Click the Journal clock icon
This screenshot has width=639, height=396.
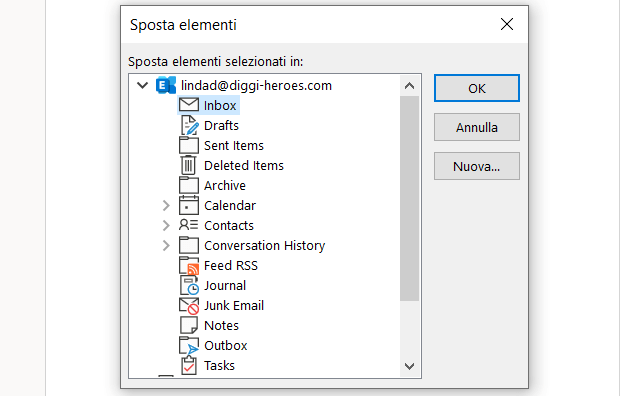coord(189,285)
